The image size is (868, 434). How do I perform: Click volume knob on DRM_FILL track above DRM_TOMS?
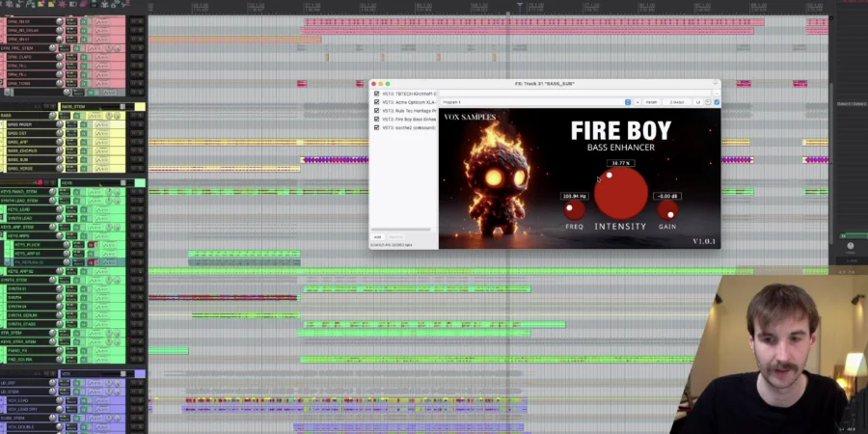59,74
